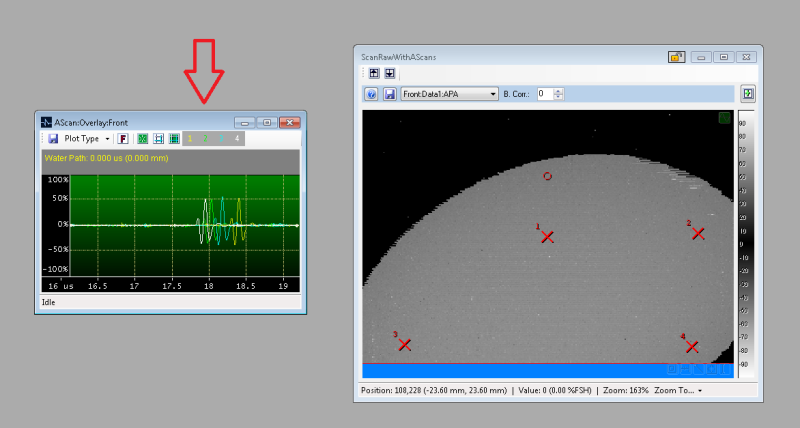Open the Zoom To... dropdown
This screenshot has width=800, height=428.
pos(678,390)
